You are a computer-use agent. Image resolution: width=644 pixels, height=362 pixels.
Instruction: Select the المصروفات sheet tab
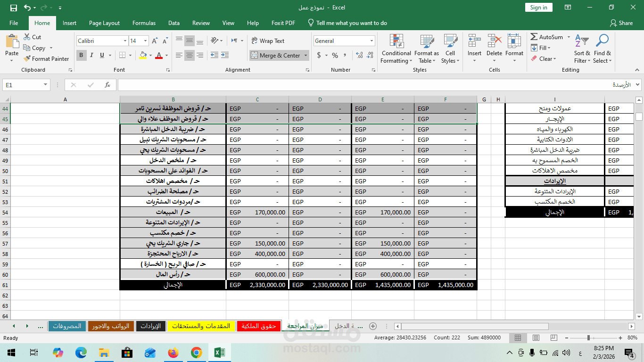click(67, 326)
